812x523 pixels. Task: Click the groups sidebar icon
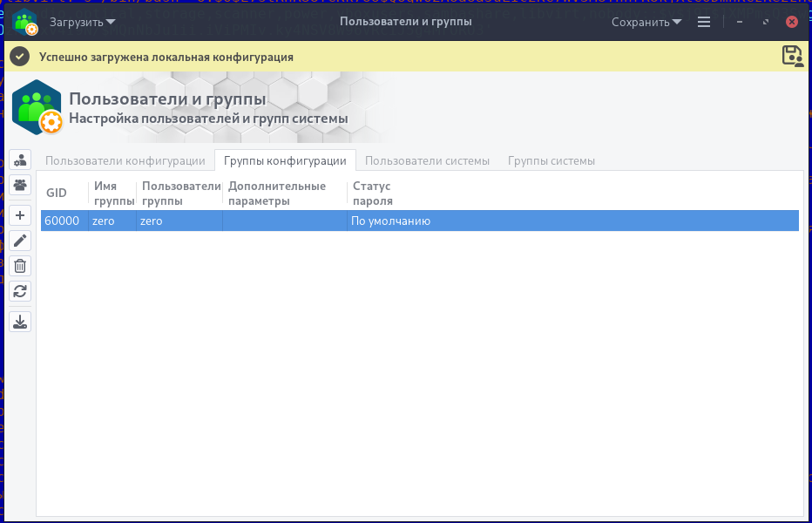point(20,185)
